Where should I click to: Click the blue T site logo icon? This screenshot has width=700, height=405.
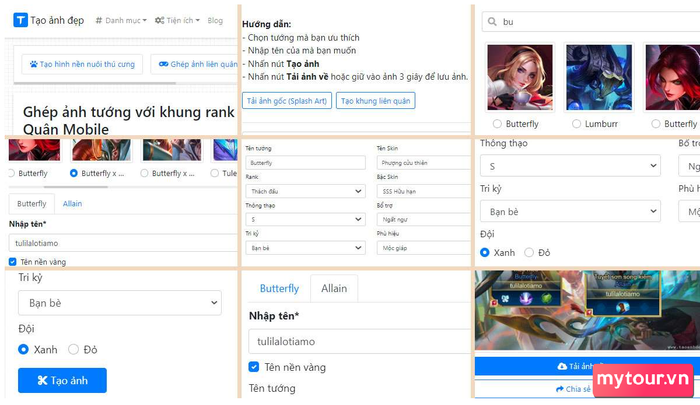pos(20,20)
